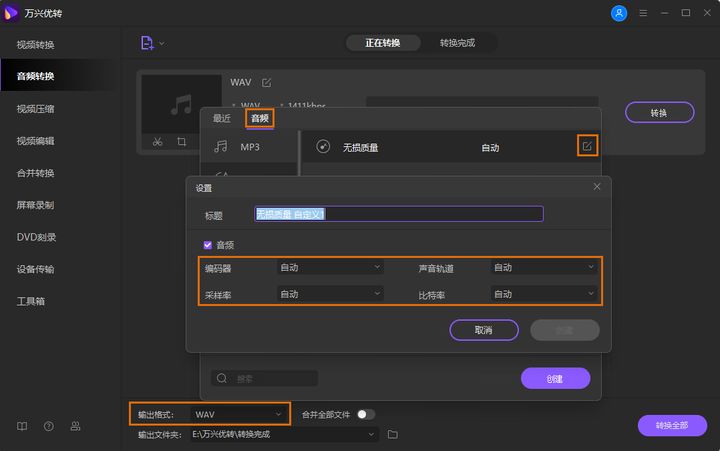
Task: Open the 输出格式 WAV dropdown
Action: pyautogui.click(x=238, y=414)
